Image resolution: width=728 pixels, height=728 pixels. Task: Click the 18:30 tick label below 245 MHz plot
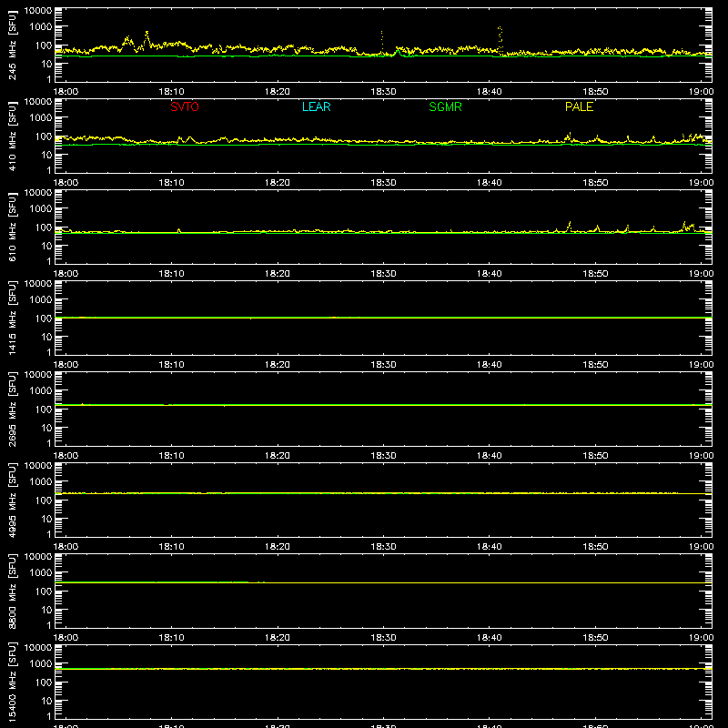point(383,92)
